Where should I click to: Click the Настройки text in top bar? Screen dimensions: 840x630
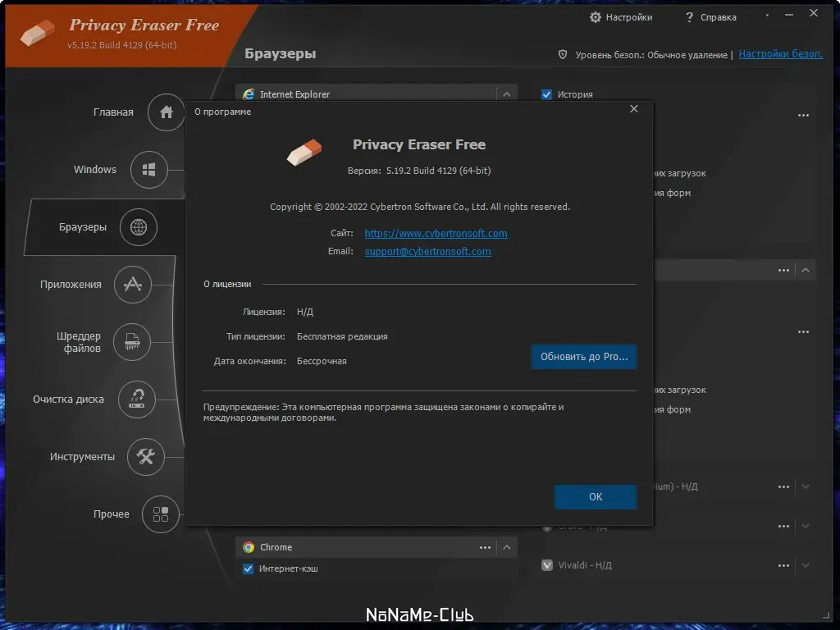point(629,17)
